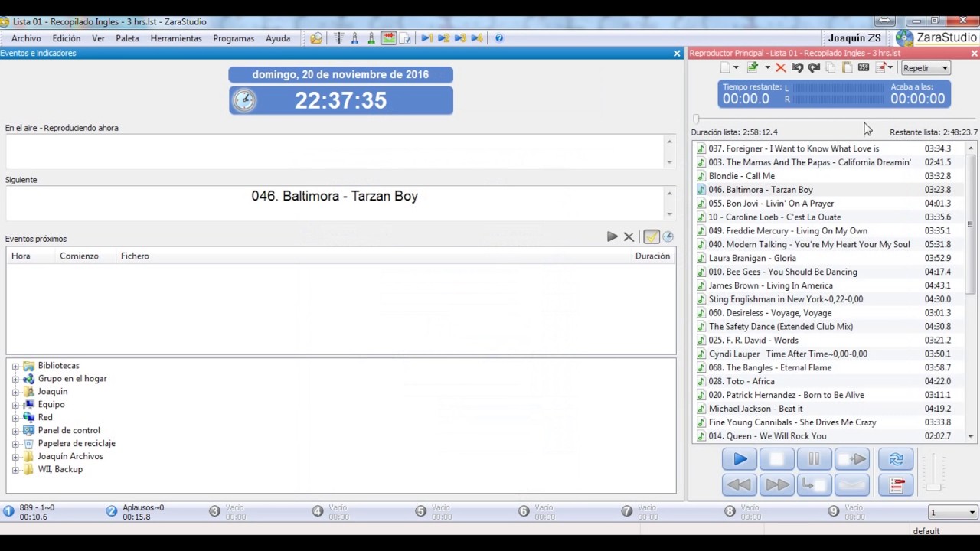980x551 pixels.
Task: Pause the main player
Action: (814, 459)
